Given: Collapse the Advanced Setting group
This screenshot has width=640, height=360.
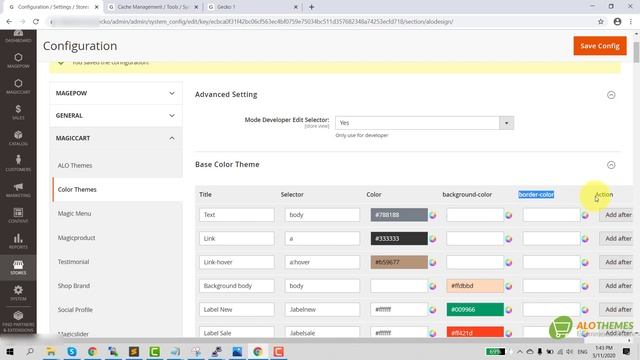Looking at the screenshot, I should 611,95.
